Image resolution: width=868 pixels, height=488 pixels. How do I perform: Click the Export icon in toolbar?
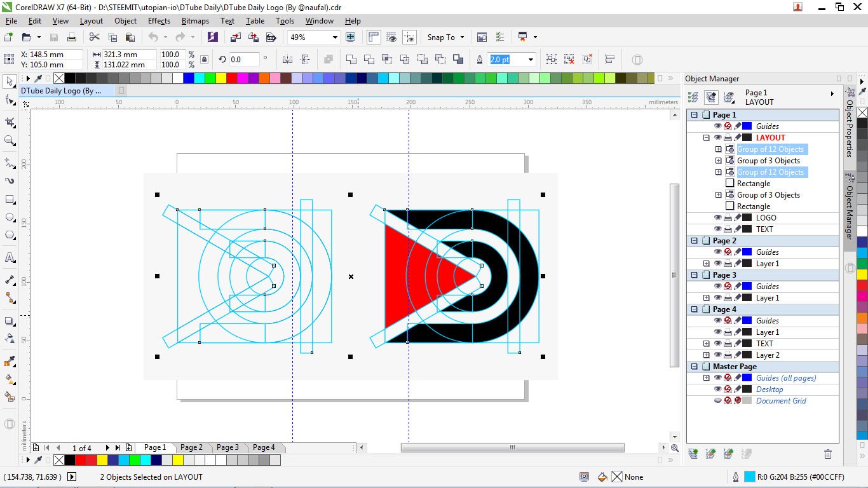tap(253, 37)
